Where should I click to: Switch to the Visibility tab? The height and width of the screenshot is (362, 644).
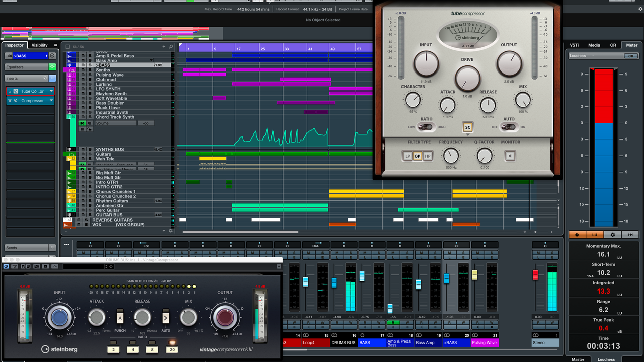(x=39, y=45)
